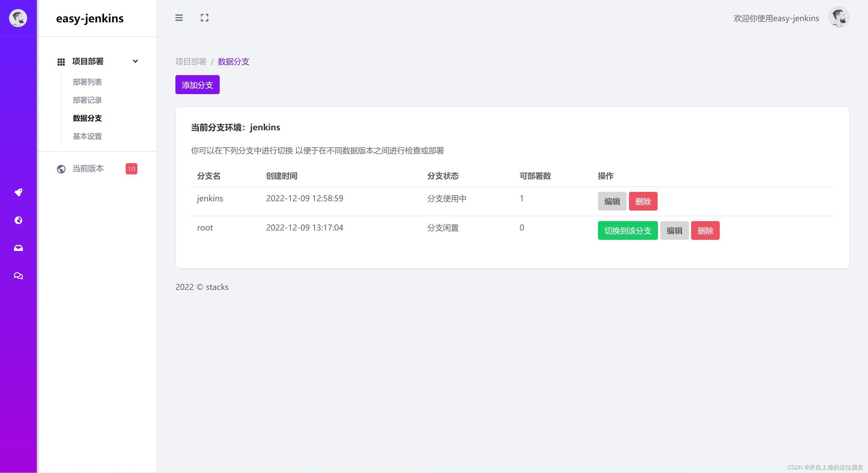Open 基本设置 menu item
The height and width of the screenshot is (473, 868).
coord(87,136)
